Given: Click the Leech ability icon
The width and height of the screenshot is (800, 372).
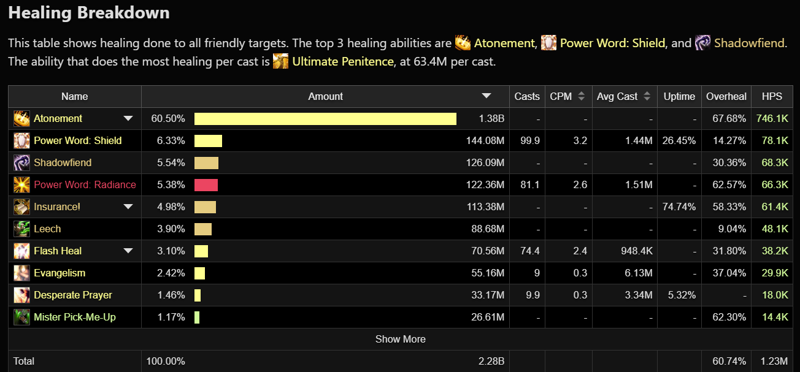Looking at the screenshot, I should coord(21,229).
